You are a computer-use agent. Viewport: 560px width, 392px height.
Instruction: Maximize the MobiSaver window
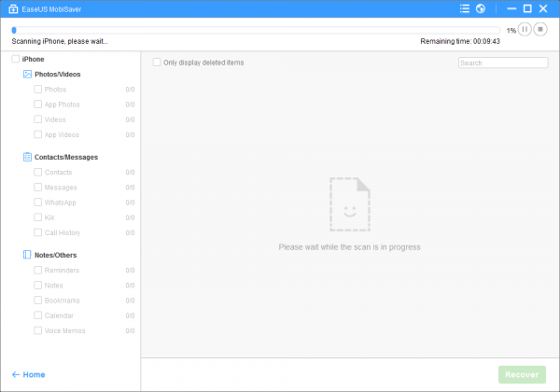[527, 8]
